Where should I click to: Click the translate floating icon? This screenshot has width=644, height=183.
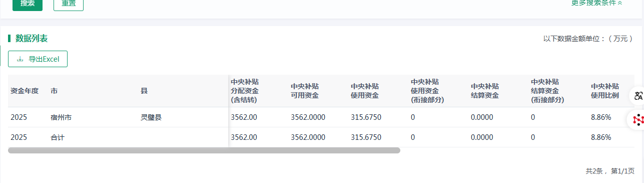pyautogui.click(x=637, y=96)
